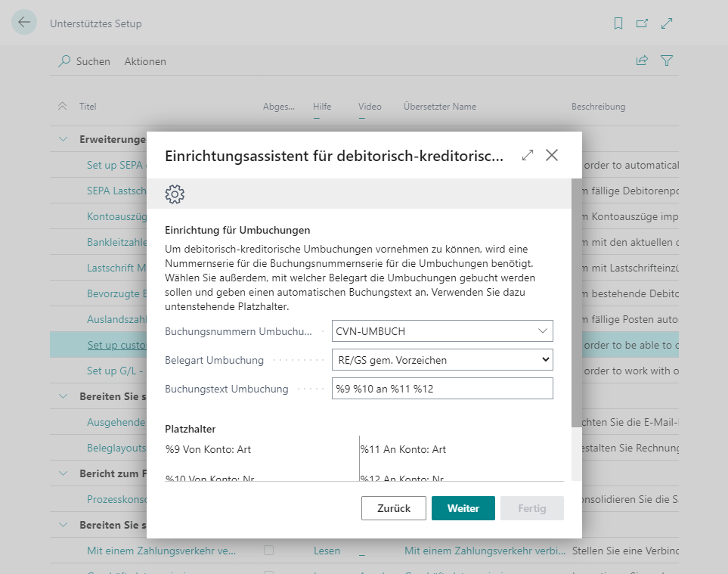Click the Abges... column header
This screenshot has height=574, width=728.
278,107
